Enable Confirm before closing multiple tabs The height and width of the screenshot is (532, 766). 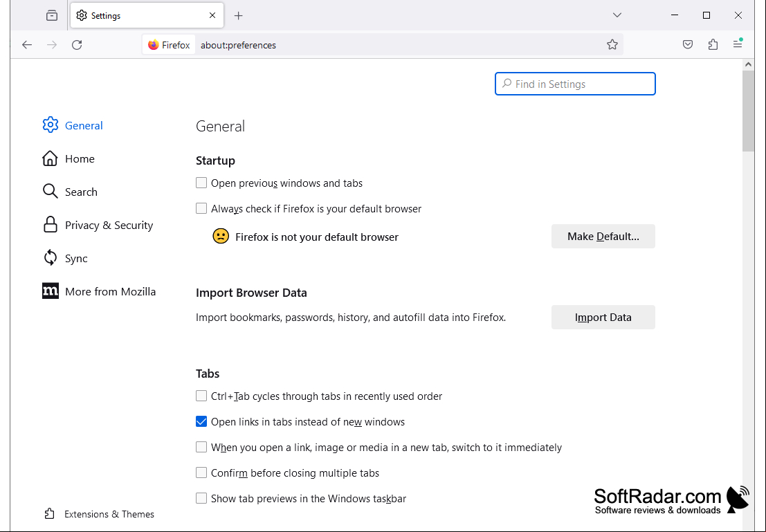coord(201,473)
